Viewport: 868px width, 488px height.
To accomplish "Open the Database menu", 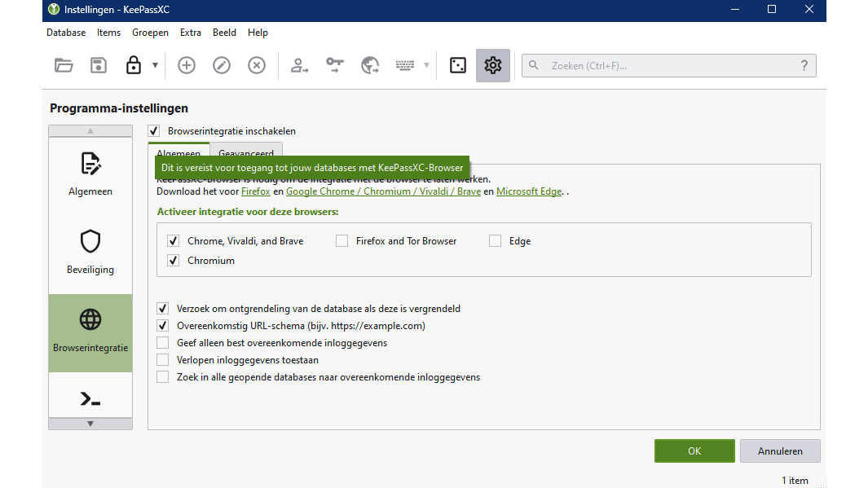I will point(66,33).
